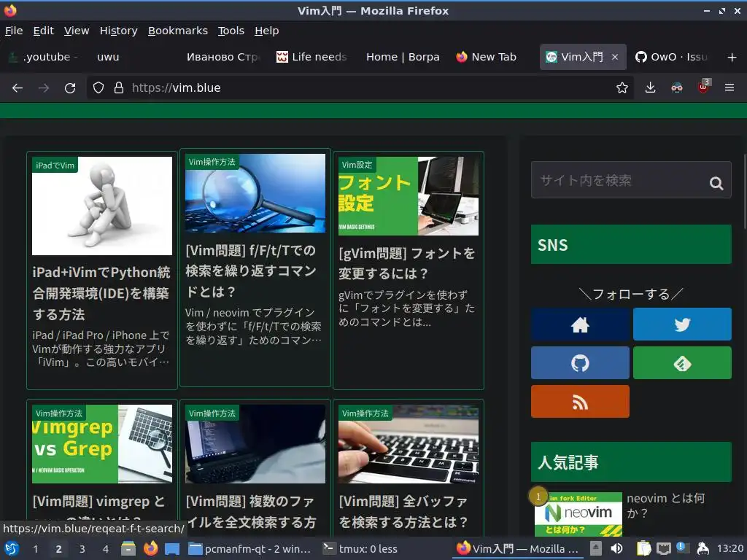Open a new tab with plus button
This screenshot has height=560, width=747.
coord(732,57)
